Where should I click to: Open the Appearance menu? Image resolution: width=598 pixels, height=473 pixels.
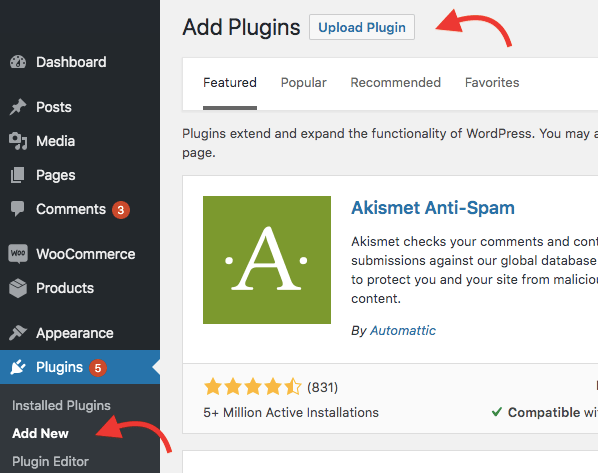(x=75, y=333)
